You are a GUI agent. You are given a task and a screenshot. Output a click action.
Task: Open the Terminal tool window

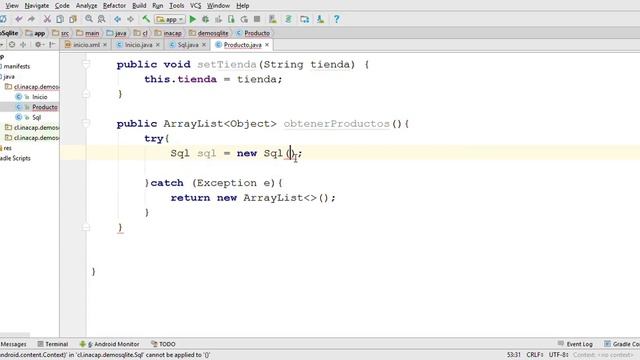tap(53, 344)
